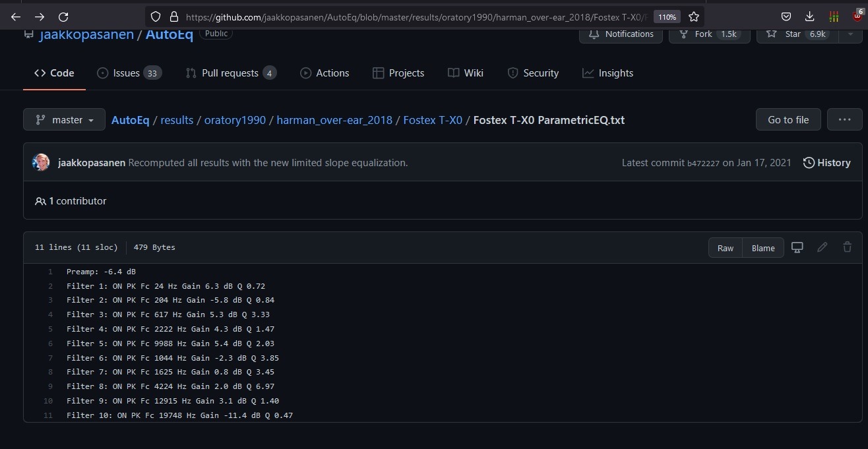
Task: Expand the Star lists dropdown arrow
Action: pyautogui.click(x=850, y=34)
